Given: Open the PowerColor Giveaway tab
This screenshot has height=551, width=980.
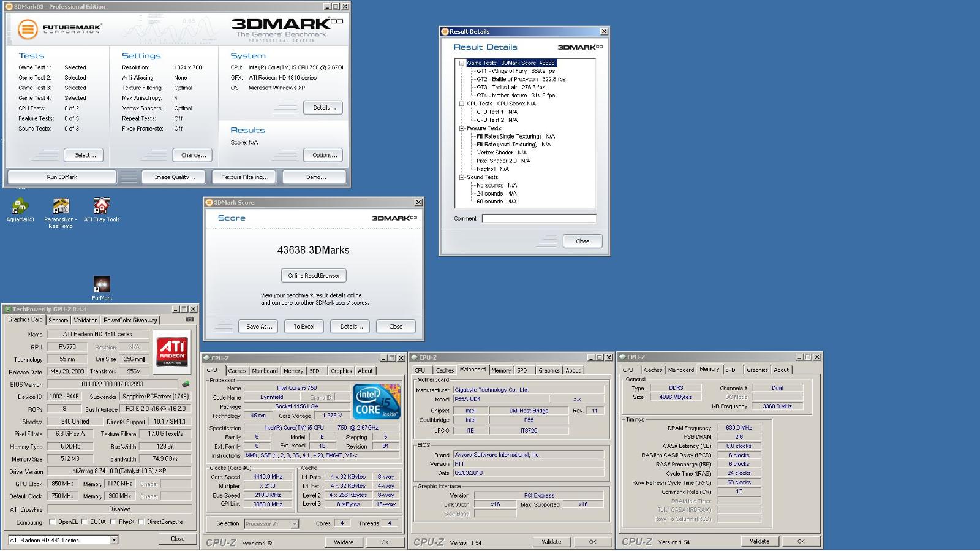Looking at the screenshot, I should coord(130,320).
